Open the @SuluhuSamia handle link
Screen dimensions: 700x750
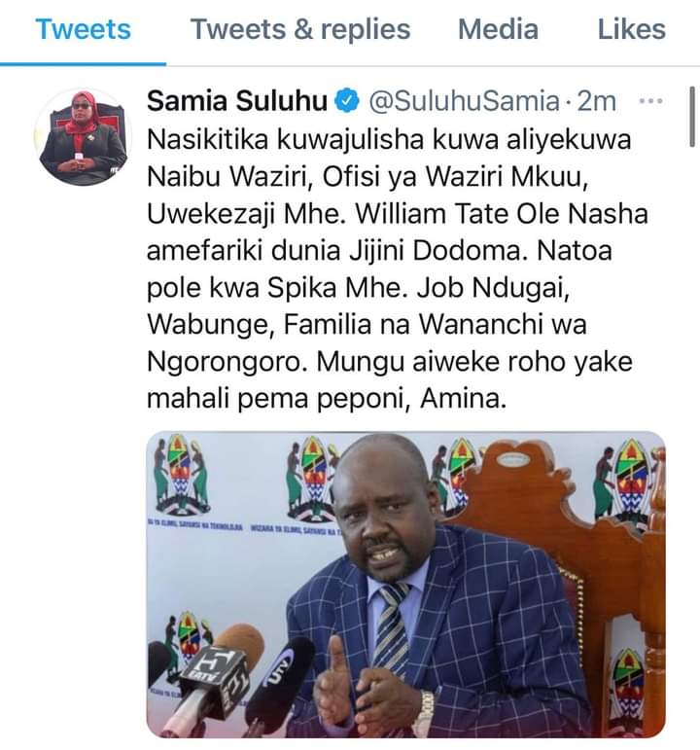coord(464,101)
